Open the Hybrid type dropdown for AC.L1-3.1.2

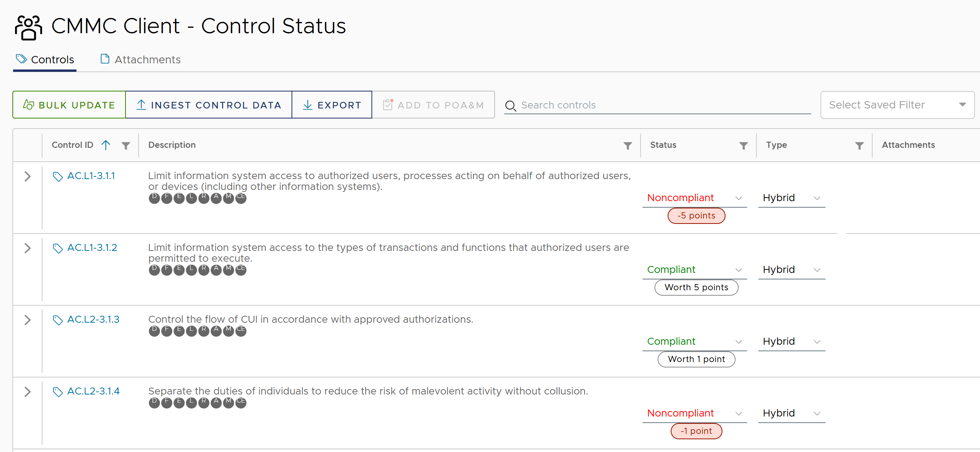[x=791, y=269]
